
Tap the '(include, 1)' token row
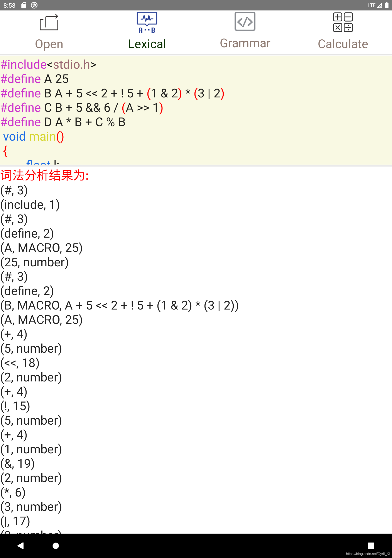pyautogui.click(x=30, y=205)
